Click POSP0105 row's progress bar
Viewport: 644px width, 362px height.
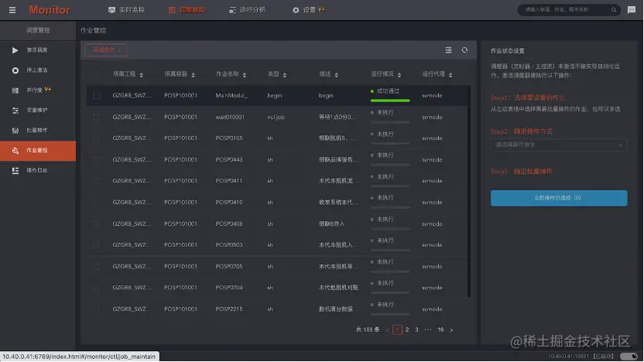click(390, 144)
